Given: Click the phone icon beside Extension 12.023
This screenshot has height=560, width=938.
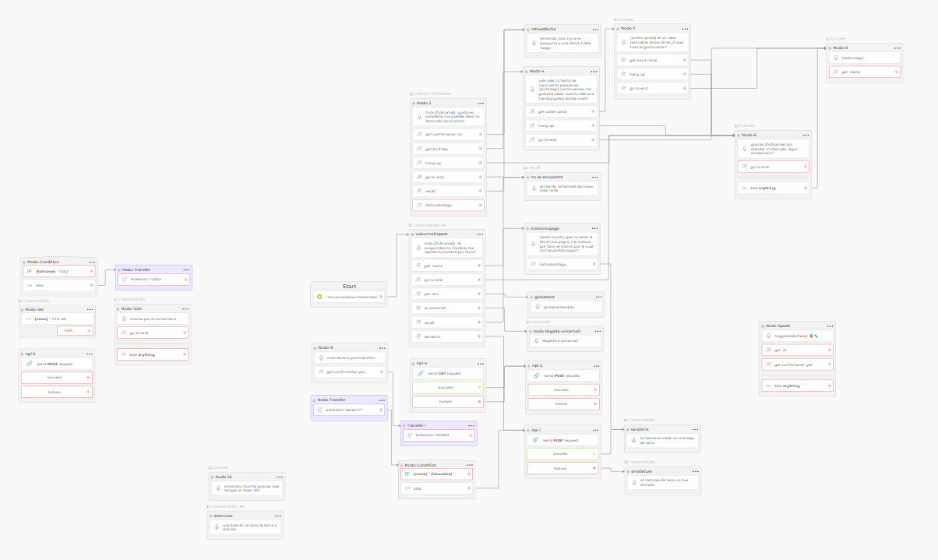Looking at the screenshot, I should tap(124, 278).
